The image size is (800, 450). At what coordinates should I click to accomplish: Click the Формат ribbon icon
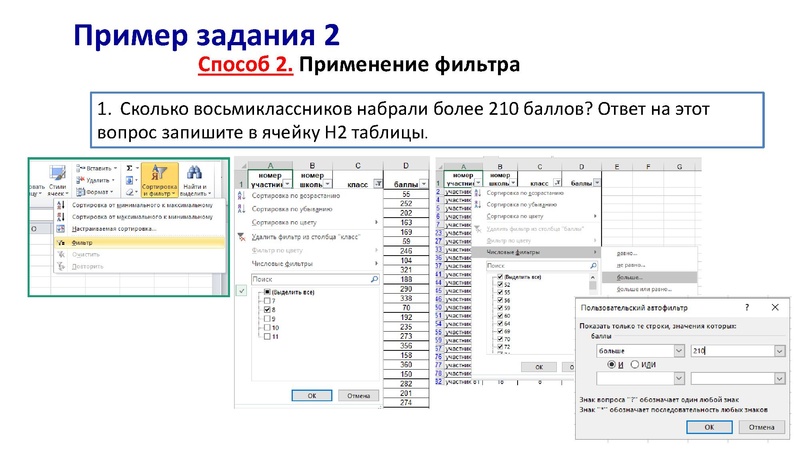(80, 192)
